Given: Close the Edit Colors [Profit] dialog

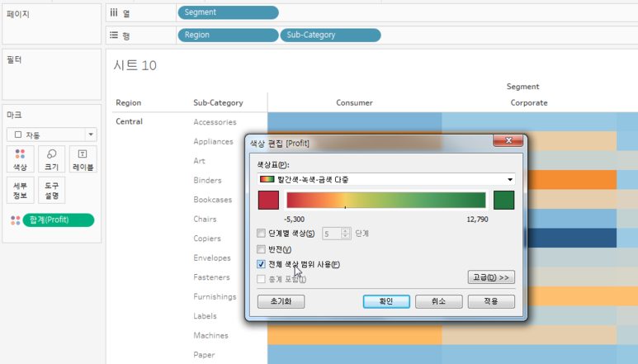Looking at the screenshot, I should pos(508,140).
